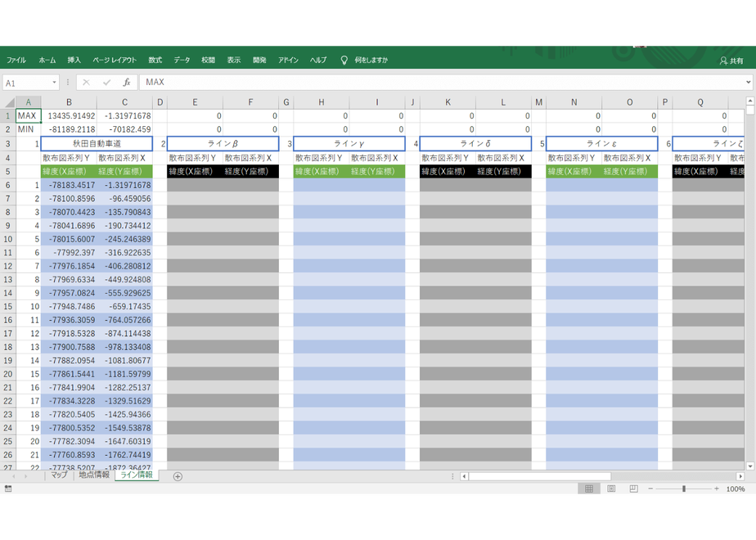Image resolution: width=756 pixels, height=540 pixels.
Task: Switch to the 地点情報 sheet tab
Action: pos(94,475)
